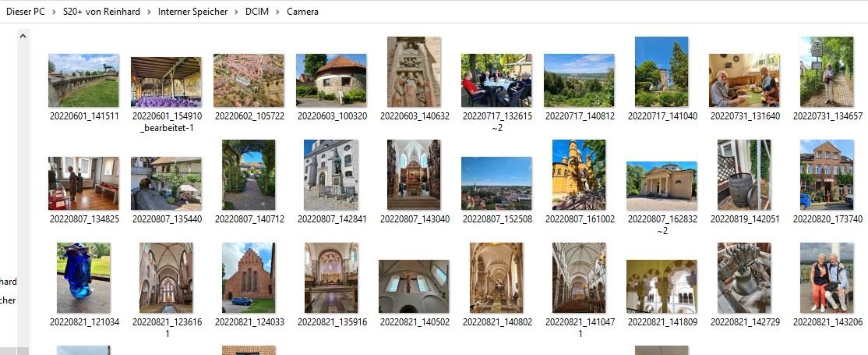Select brick house photo 20220820_173740
Viewport: 868px width, 355px height.
827,175
